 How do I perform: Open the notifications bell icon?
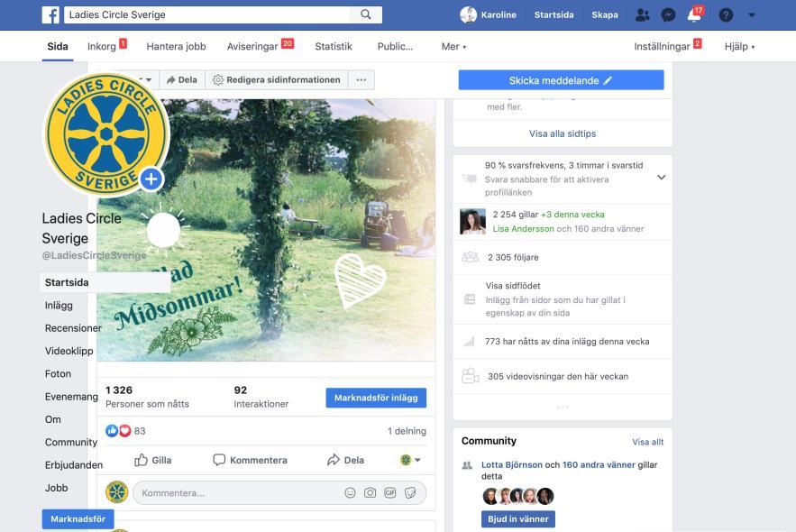(693, 15)
